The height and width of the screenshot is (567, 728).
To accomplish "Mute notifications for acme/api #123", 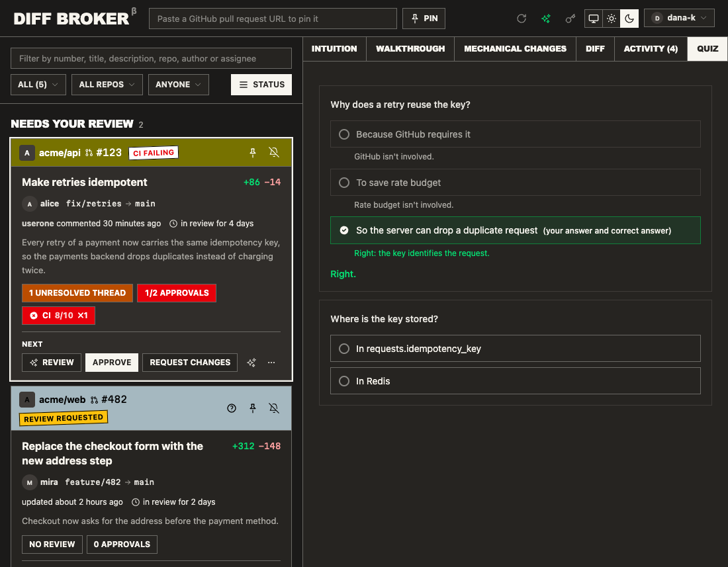I will (274, 153).
